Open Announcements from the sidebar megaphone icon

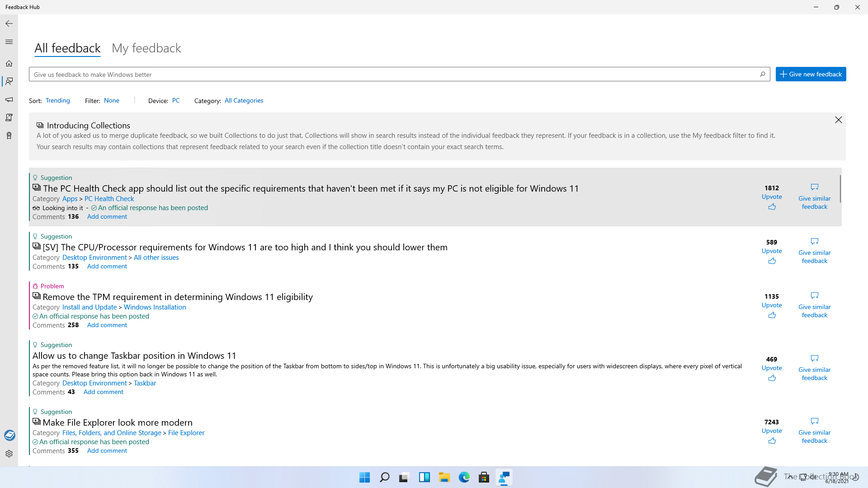pos(9,99)
